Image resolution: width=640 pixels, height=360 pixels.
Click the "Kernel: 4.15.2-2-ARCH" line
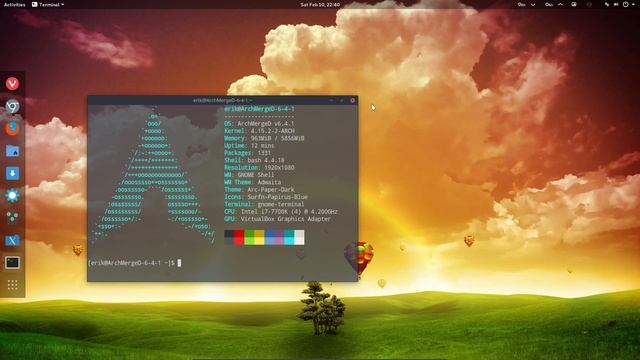pos(259,131)
